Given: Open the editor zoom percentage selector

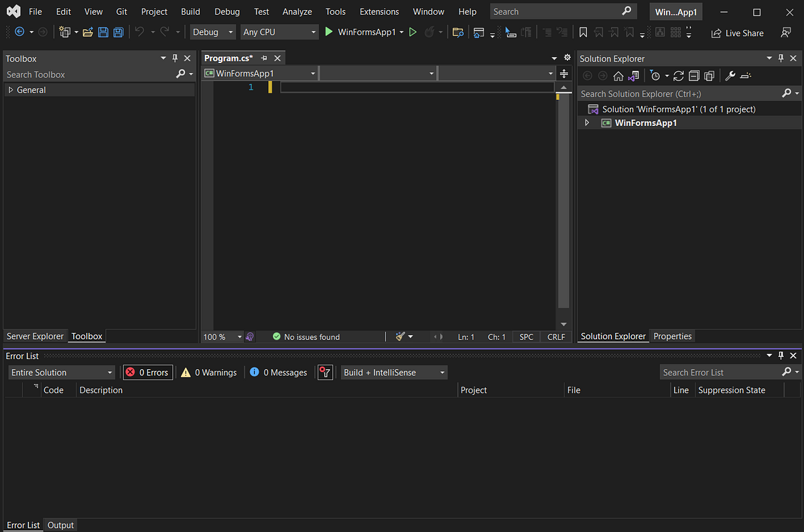Looking at the screenshot, I should (x=222, y=336).
